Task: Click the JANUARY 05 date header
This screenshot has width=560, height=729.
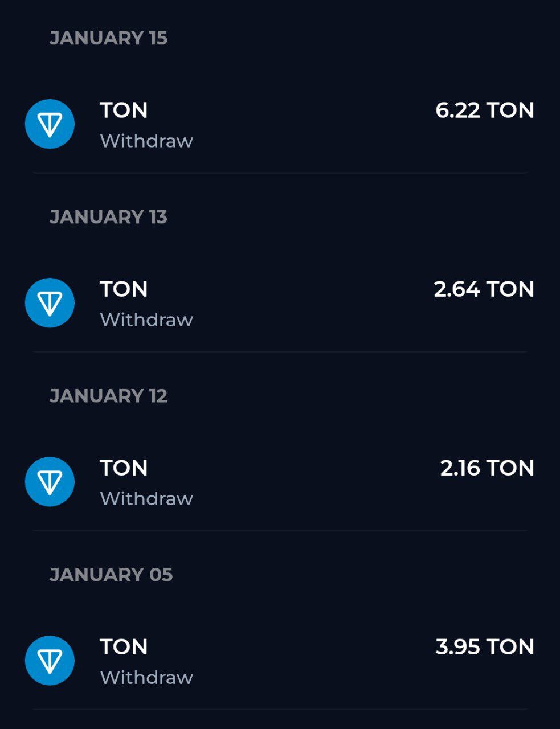Action: (x=111, y=575)
